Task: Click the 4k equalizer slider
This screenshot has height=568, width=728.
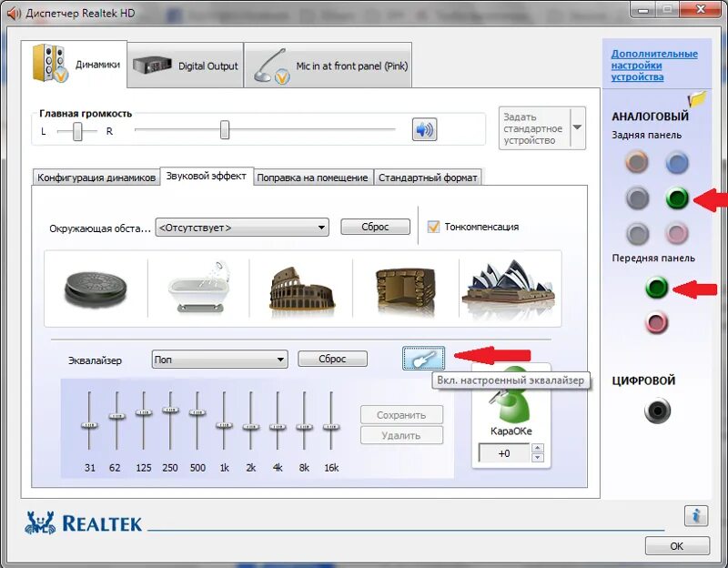Action: point(278,426)
